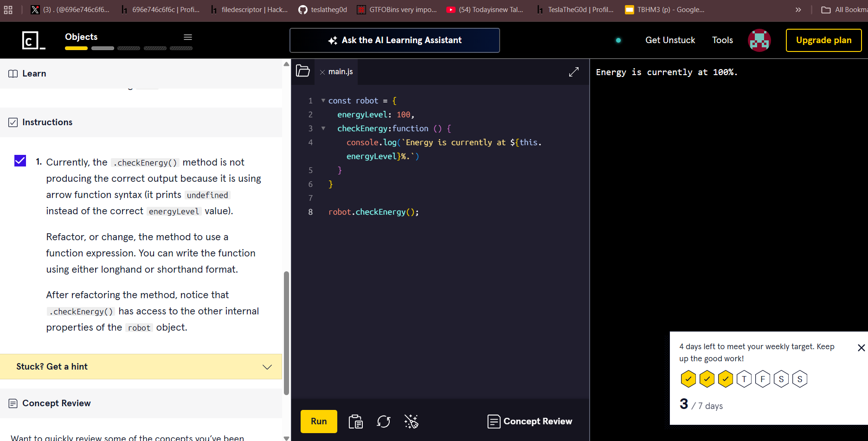Click the second lesson progress bar segment
The height and width of the screenshot is (441, 868).
click(x=103, y=48)
